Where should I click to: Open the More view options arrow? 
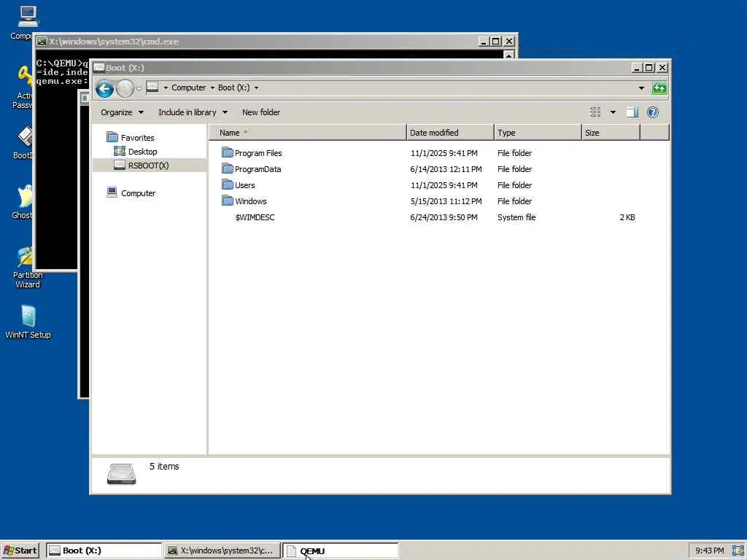coord(613,112)
